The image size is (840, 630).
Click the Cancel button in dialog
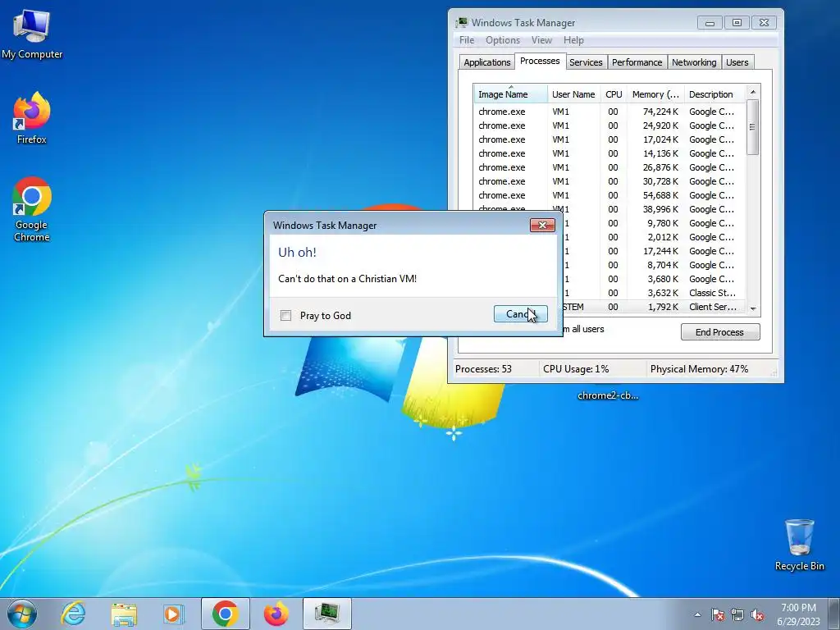(521, 314)
